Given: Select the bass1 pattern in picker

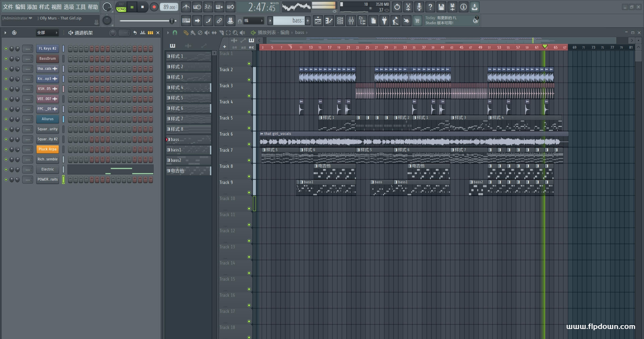Looking at the screenshot, I should tap(189, 150).
